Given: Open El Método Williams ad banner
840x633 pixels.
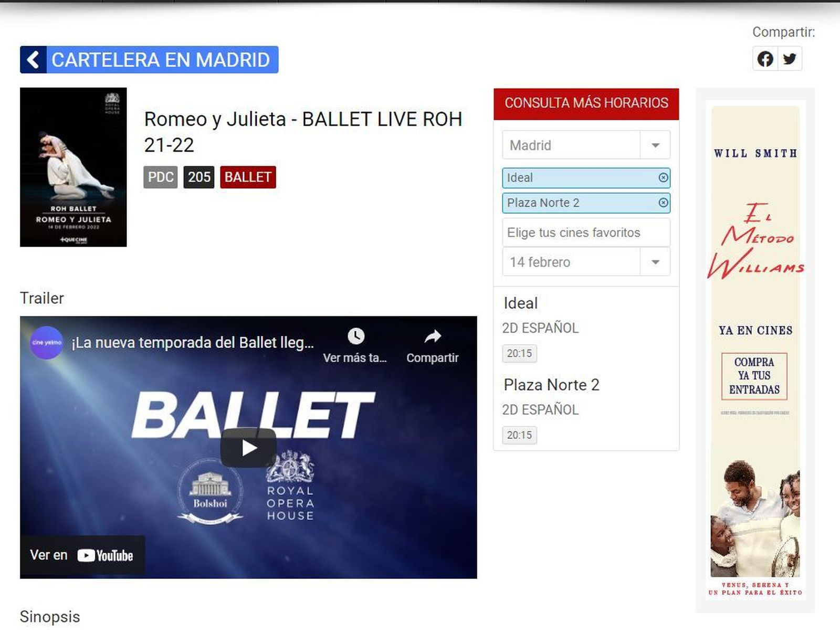Looking at the screenshot, I should pos(755,351).
